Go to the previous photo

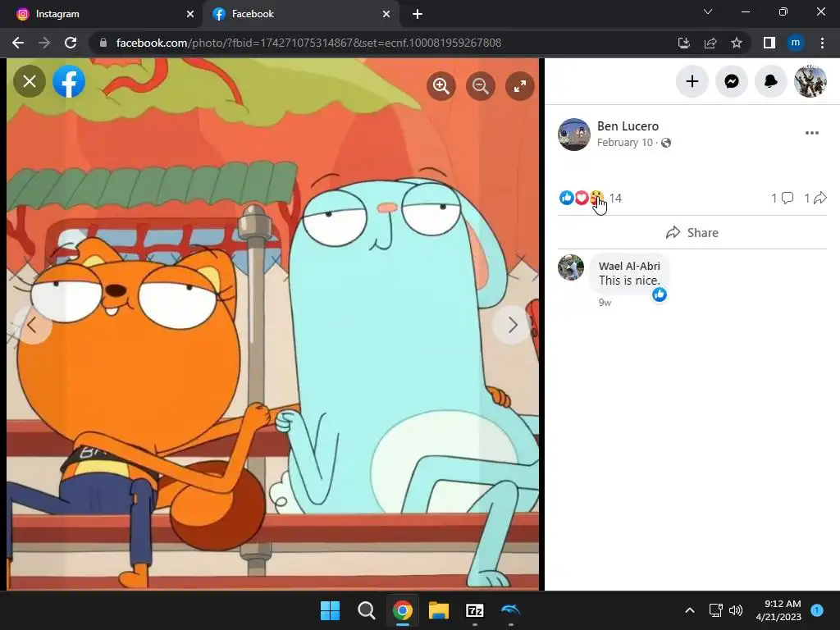32,325
